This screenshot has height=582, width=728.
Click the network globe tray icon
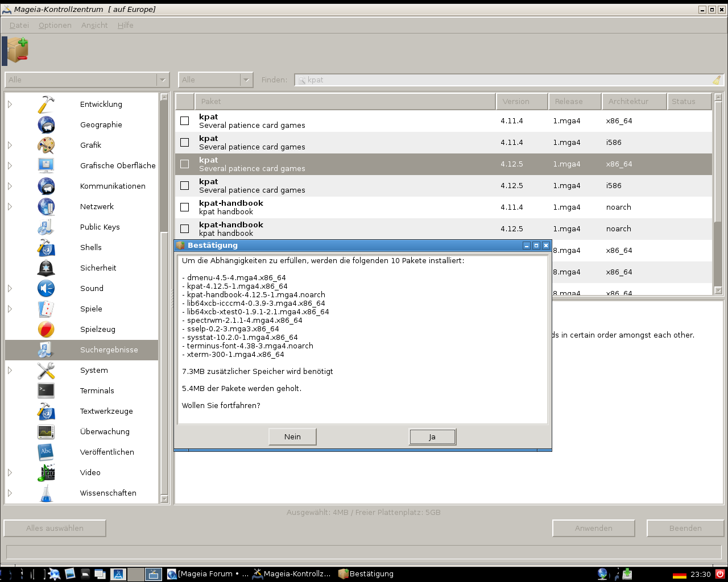point(603,574)
